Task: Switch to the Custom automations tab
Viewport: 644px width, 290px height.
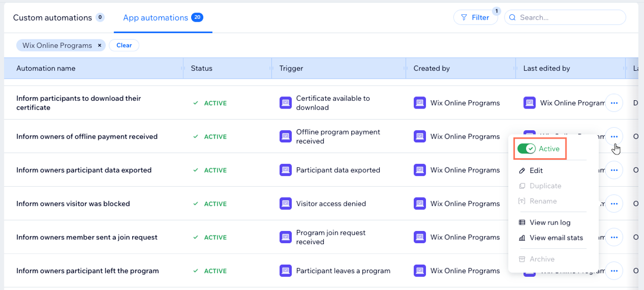Action: pyautogui.click(x=58, y=17)
